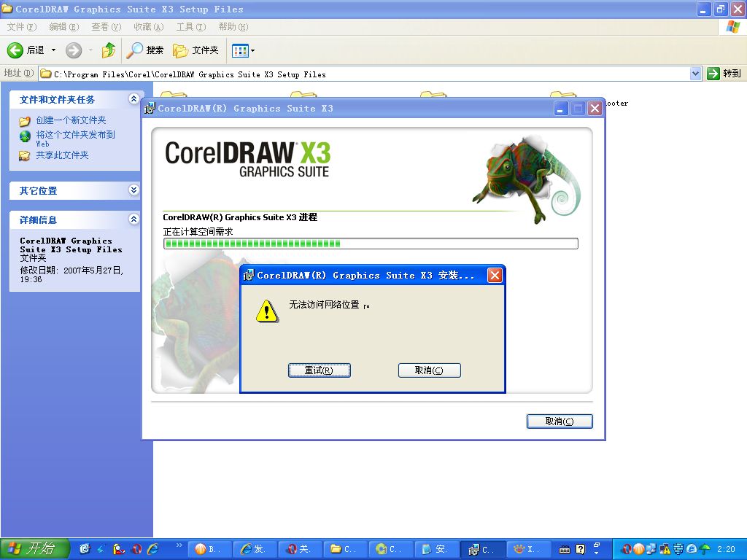Click Cancel 取消(C) in the setup window
Screen dimensions: 747x560
pyautogui.click(x=560, y=421)
